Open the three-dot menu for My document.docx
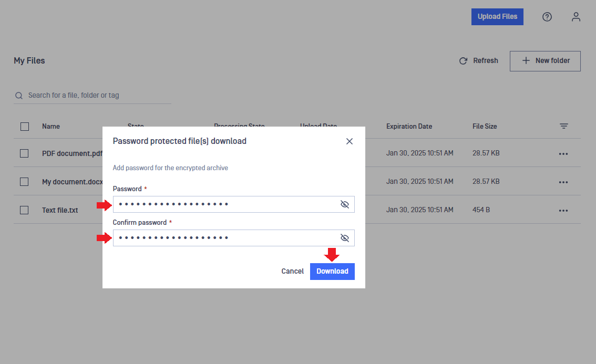This screenshot has height=364, width=596. (x=563, y=182)
